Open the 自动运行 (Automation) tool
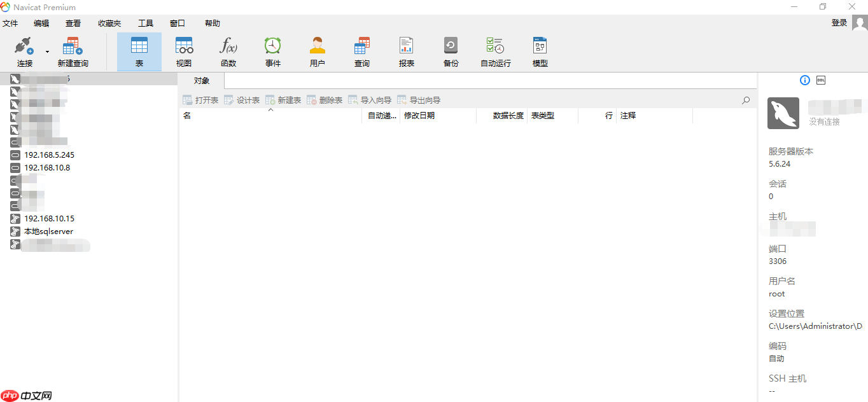Image resolution: width=868 pixels, height=402 pixels. tap(495, 51)
